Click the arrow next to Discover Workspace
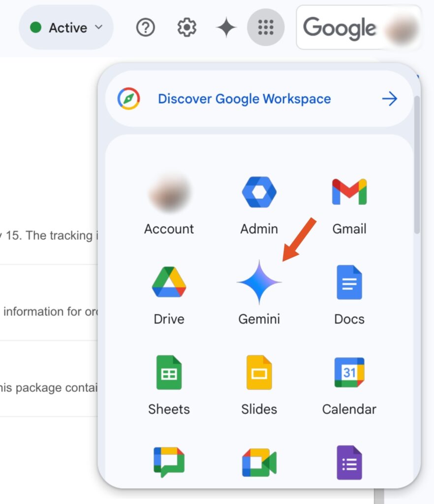The height and width of the screenshot is (504, 434). tap(390, 98)
